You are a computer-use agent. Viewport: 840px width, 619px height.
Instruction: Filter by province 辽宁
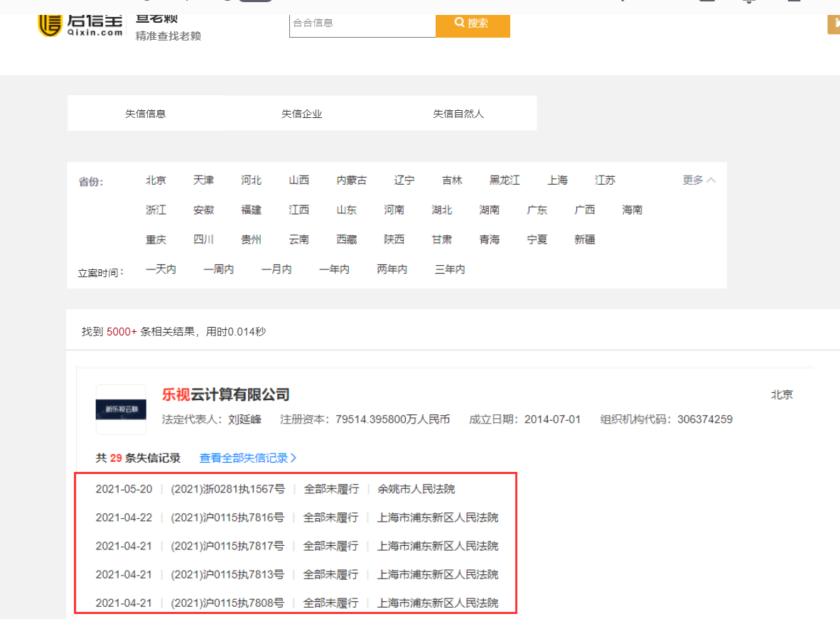(x=404, y=180)
